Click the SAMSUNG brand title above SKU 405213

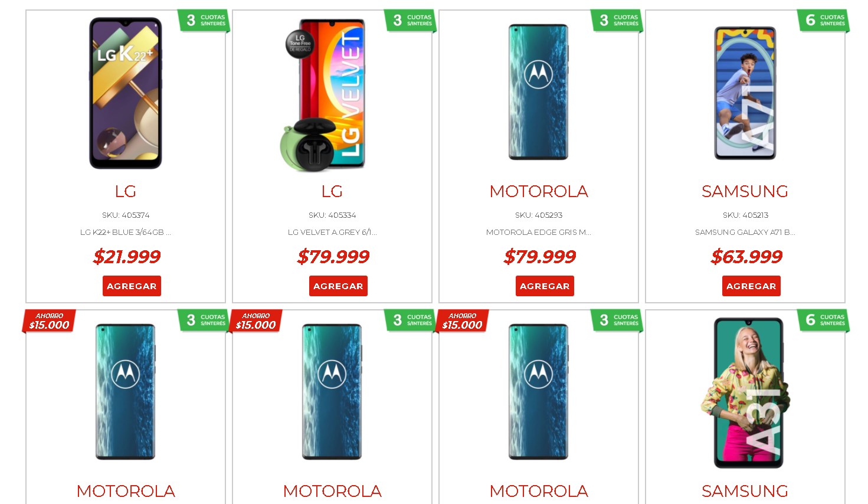pyautogui.click(x=745, y=191)
